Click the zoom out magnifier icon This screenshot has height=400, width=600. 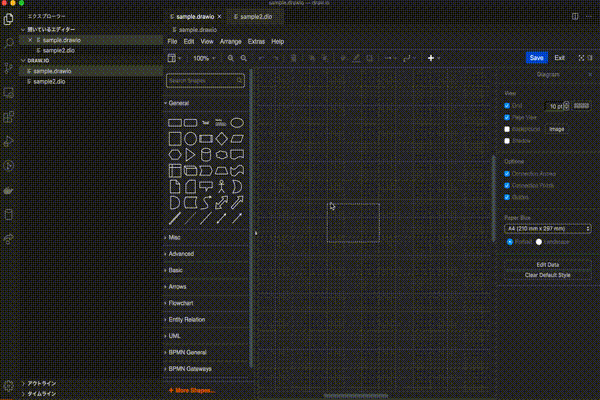coord(243,58)
